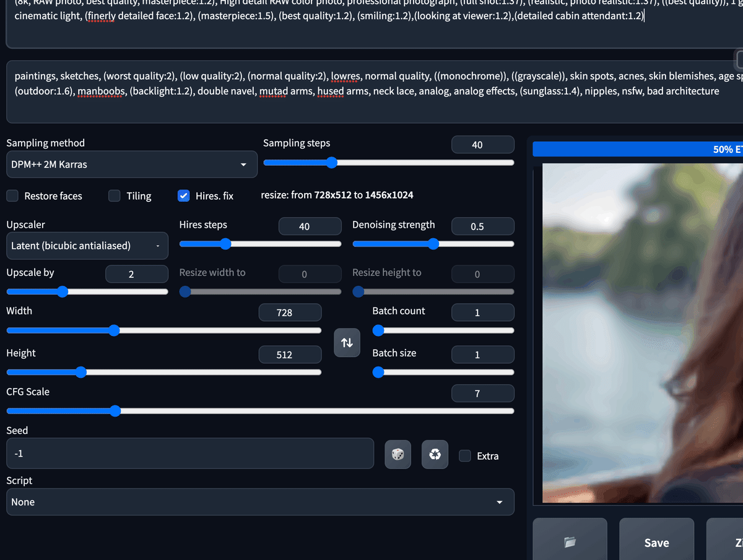Viewport: 743px width, 560px height.
Task: Click the 'CFG Scale' label
Action: [28, 392]
